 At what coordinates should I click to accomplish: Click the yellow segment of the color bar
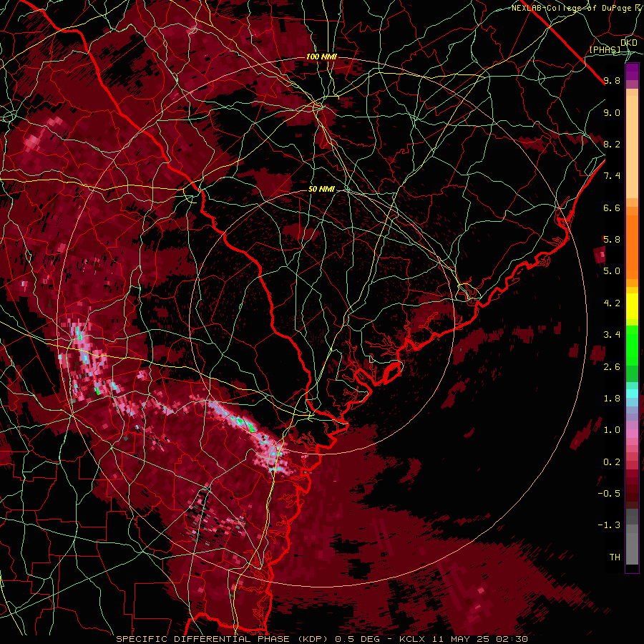[632, 306]
